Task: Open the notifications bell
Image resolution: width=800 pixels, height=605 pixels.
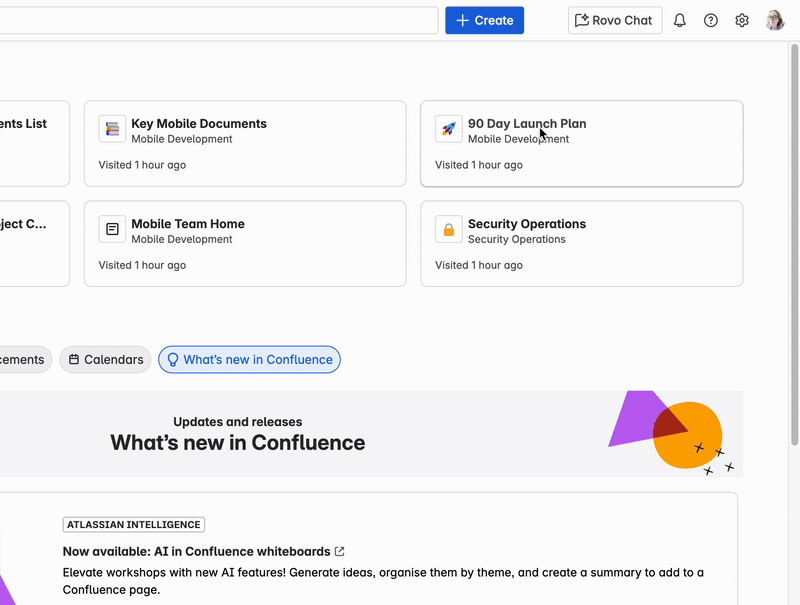Action: (x=679, y=20)
